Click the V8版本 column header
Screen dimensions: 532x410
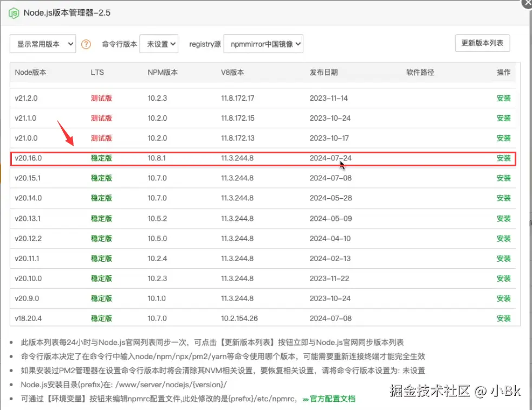click(232, 72)
